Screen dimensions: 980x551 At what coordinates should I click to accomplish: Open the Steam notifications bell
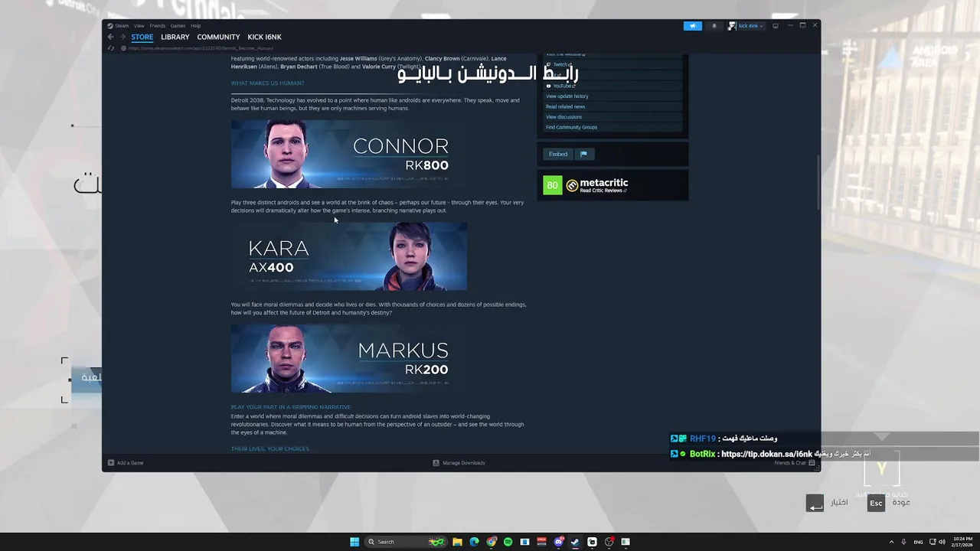point(714,26)
